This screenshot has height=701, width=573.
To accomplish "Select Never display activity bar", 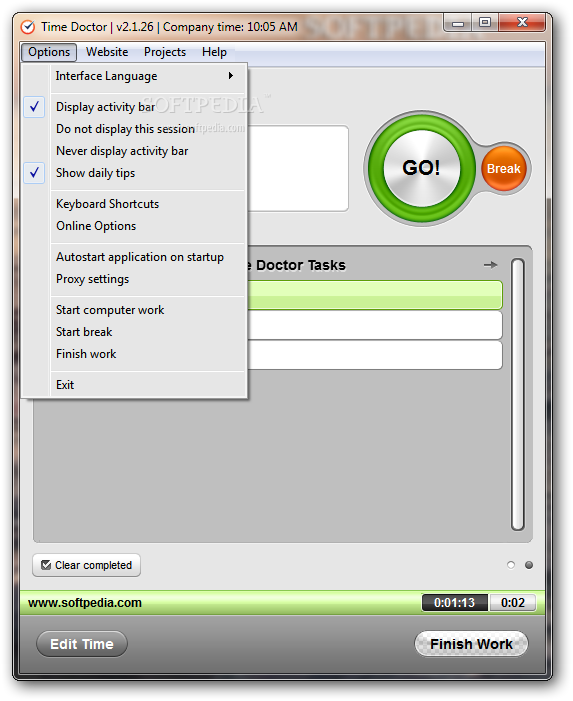I will pyautogui.click(x=135, y=151).
